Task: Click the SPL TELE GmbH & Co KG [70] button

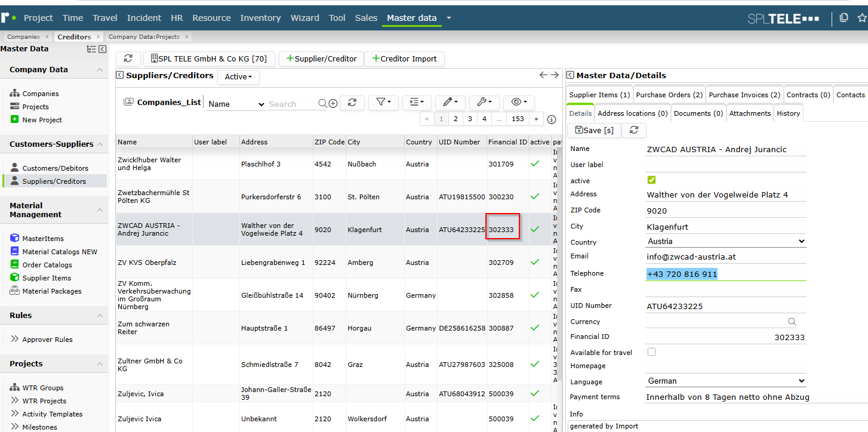Action: (209, 58)
